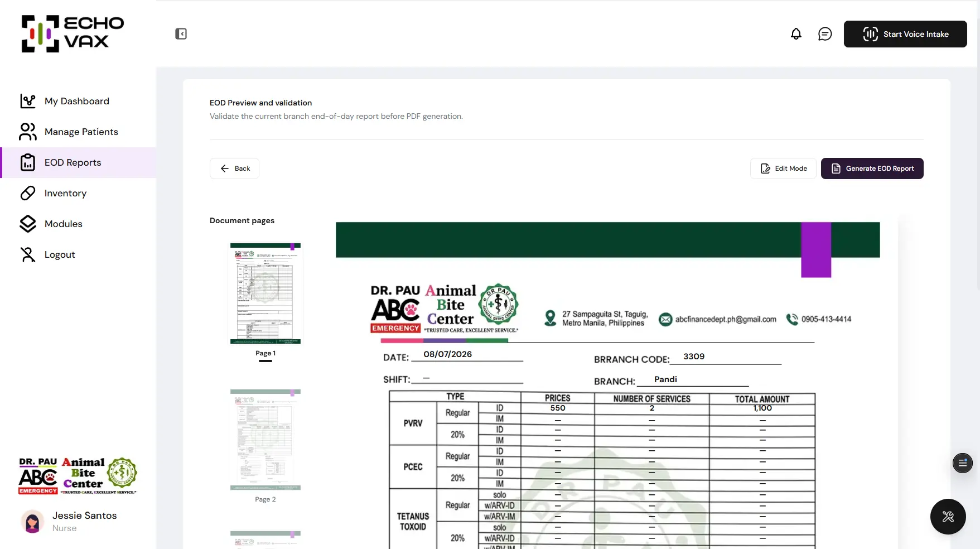The height and width of the screenshot is (549, 980).
Task: Open notifications bell
Action: click(796, 34)
